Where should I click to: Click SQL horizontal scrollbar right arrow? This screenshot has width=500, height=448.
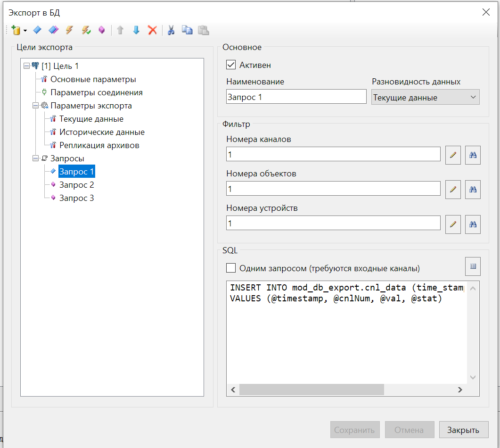click(460, 390)
